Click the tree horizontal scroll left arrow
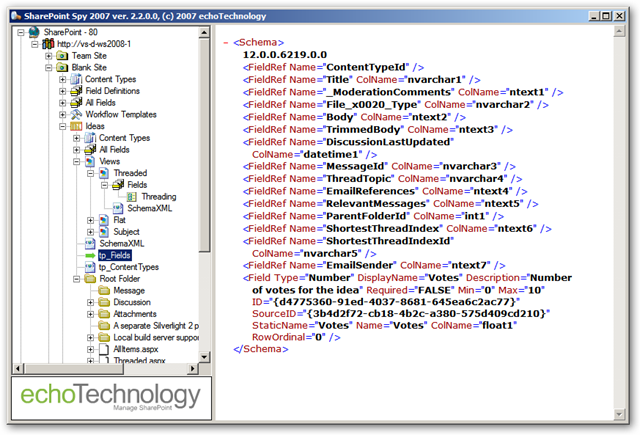The height and width of the screenshot is (435, 640). [x=18, y=368]
